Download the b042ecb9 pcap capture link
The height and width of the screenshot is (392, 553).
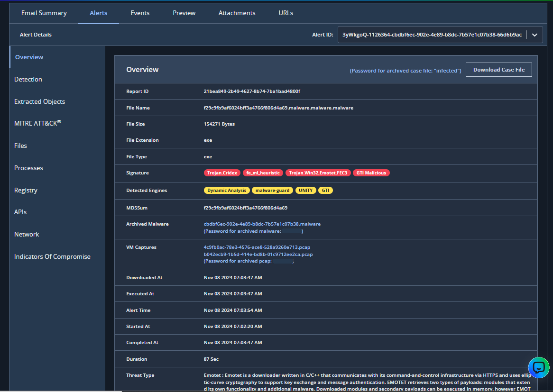pos(258,254)
